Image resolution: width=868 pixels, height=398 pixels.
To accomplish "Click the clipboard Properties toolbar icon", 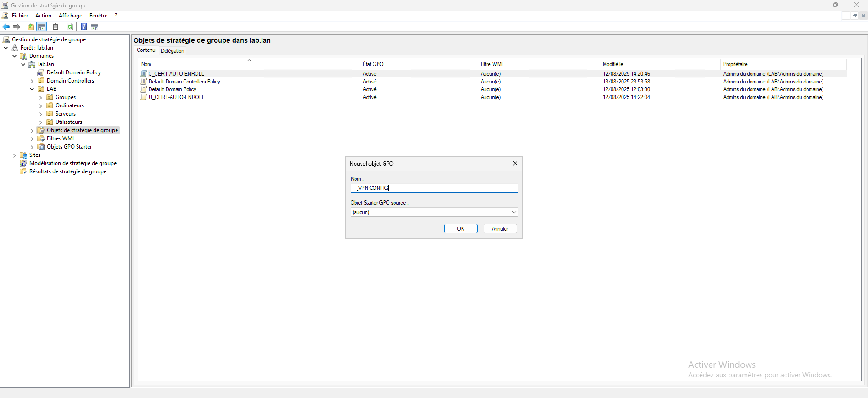I will tap(56, 27).
